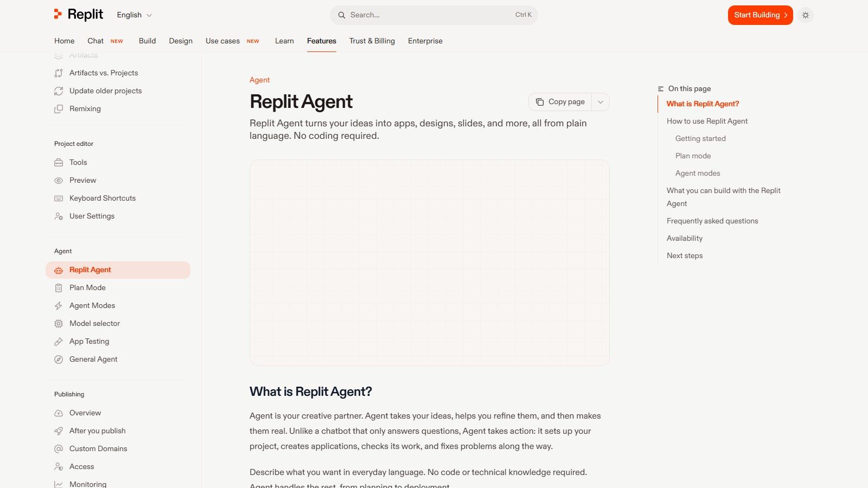This screenshot has height=488, width=868.
Task: Open Agent Modes sidebar link
Action: 118,306
